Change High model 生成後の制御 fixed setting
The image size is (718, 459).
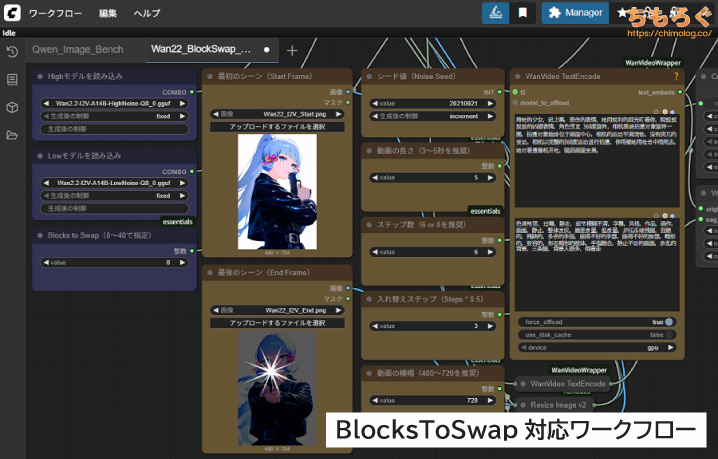point(114,116)
